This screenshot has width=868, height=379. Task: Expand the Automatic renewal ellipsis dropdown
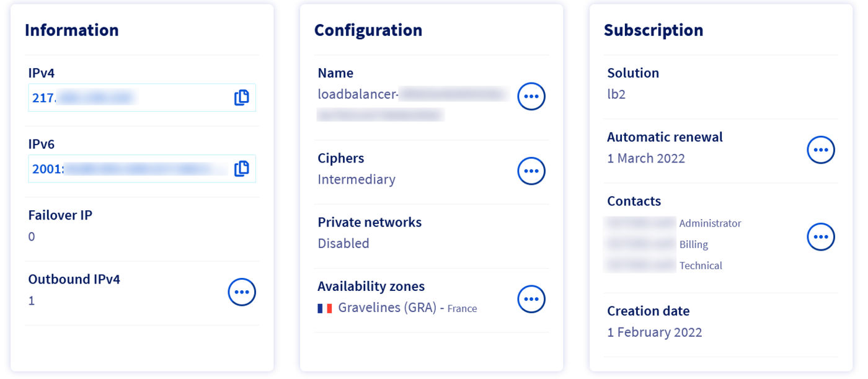(x=820, y=149)
